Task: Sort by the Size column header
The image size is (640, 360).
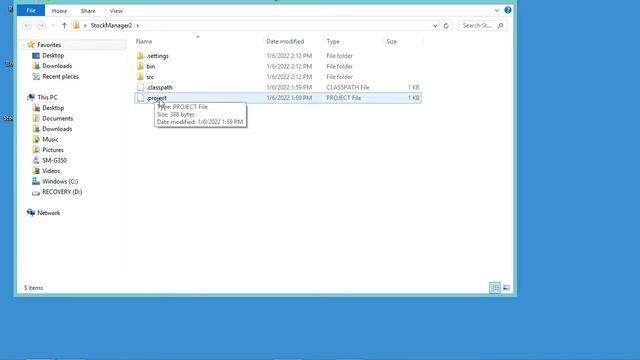Action: click(391, 41)
